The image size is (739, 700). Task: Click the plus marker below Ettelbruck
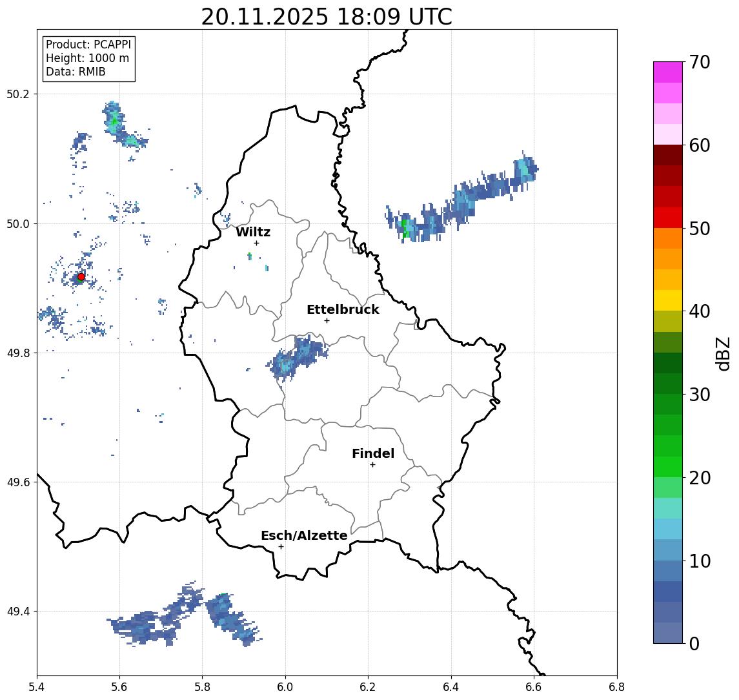point(327,321)
